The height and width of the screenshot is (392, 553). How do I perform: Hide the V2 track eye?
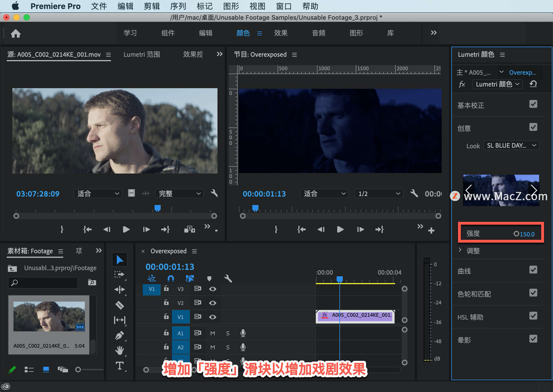213,303
